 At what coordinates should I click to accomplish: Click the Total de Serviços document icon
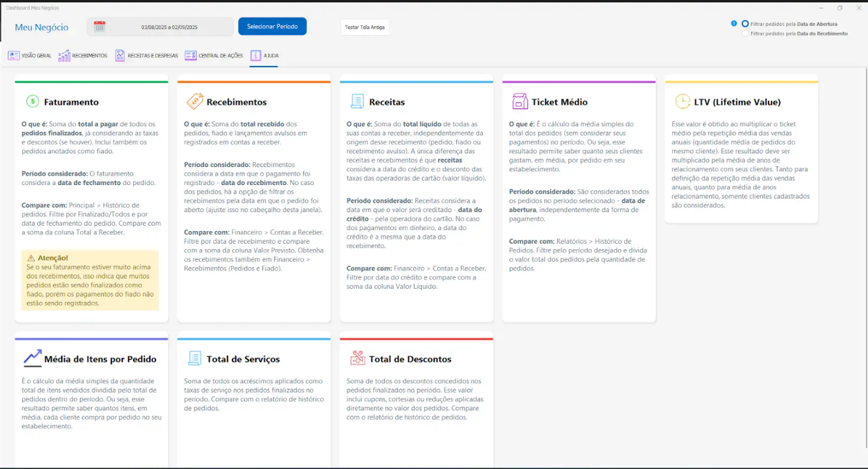point(195,358)
